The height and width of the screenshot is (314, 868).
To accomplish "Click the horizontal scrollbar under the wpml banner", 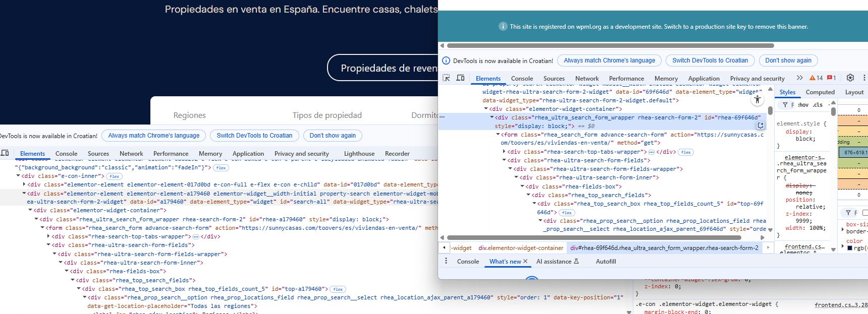I will 610,45.
